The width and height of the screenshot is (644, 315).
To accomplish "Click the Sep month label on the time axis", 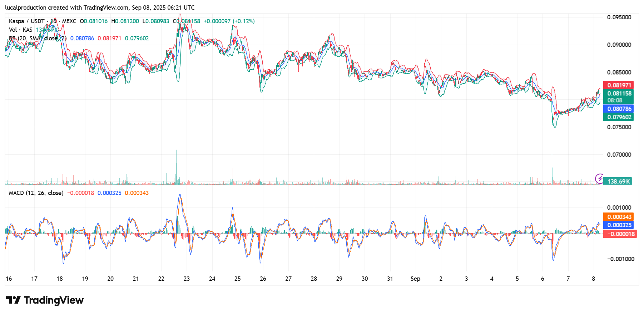I will pyautogui.click(x=415, y=279).
